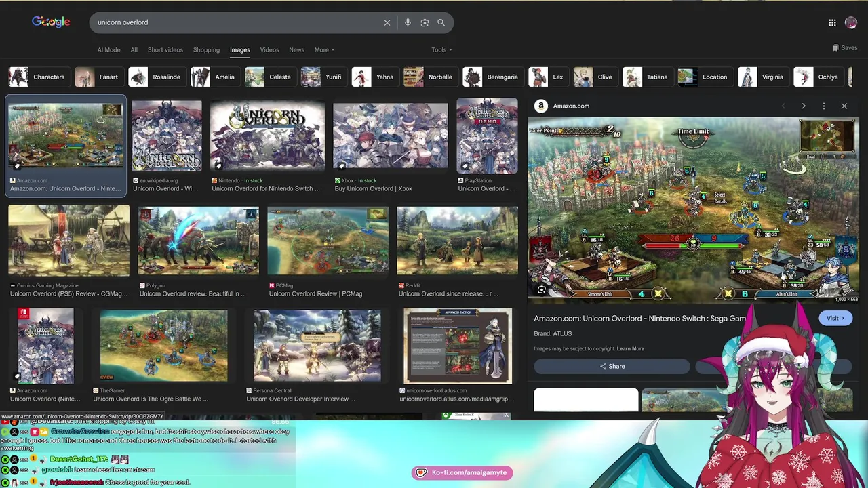Open the Wikipedia Unicorn Overlord image result
The image size is (868, 488).
click(166, 136)
